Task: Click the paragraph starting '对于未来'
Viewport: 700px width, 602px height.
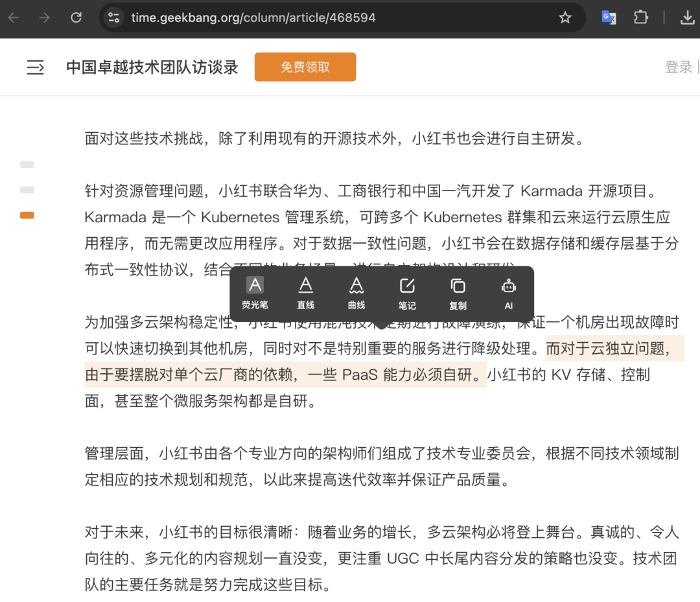Action: click(x=382, y=559)
